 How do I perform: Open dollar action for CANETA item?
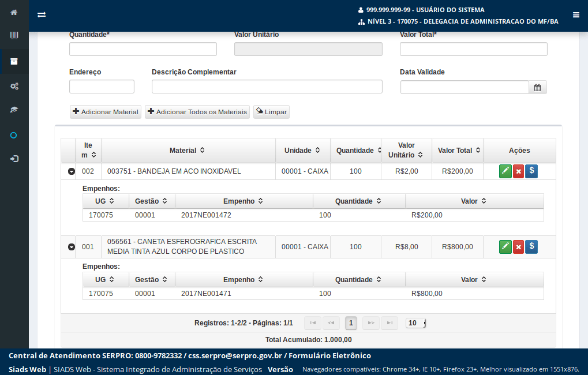(531, 247)
